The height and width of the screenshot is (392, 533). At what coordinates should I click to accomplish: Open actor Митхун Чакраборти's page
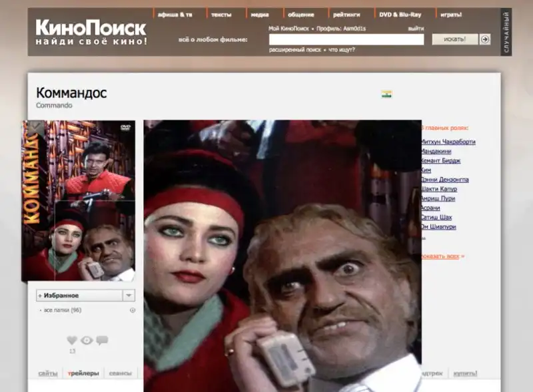pos(448,142)
